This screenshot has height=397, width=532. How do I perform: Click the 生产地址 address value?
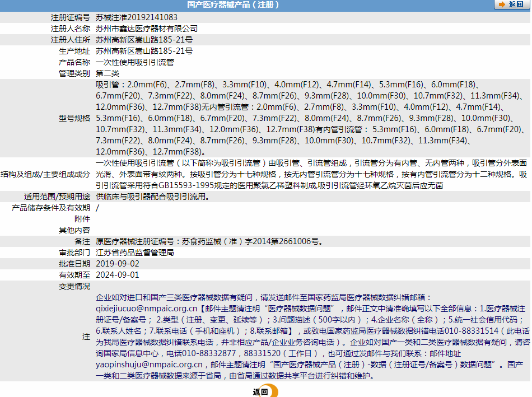point(144,51)
